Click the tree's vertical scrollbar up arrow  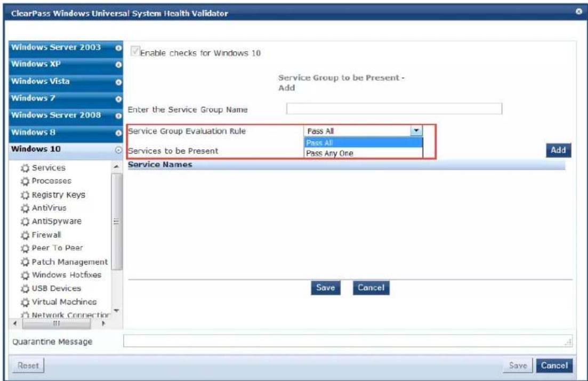[117, 166]
